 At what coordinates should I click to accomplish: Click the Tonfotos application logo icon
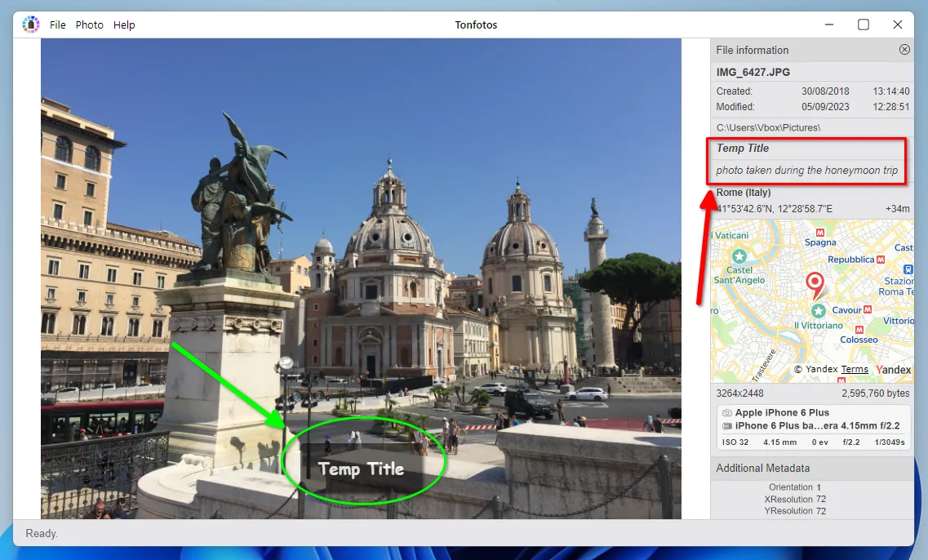[x=31, y=24]
